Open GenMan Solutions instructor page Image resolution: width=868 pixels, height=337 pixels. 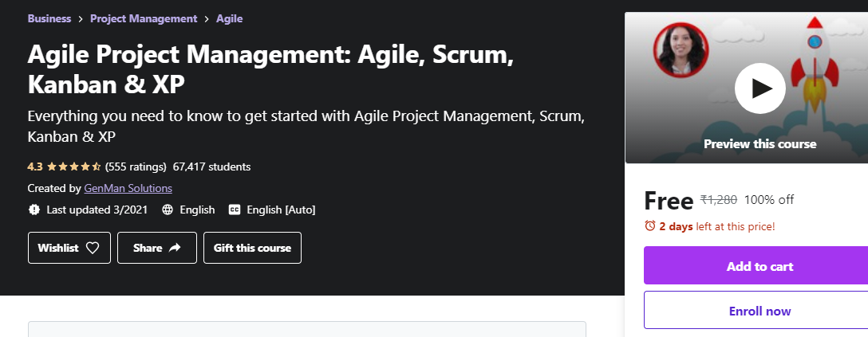click(x=128, y=188)
